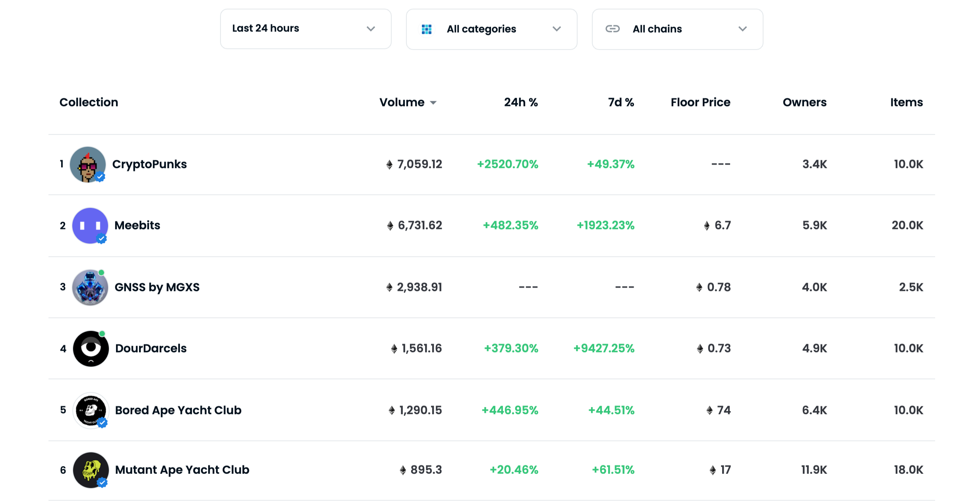Click the ETH icon beside volume 7,059.12
Screen dimensions: 980x504
389,164
